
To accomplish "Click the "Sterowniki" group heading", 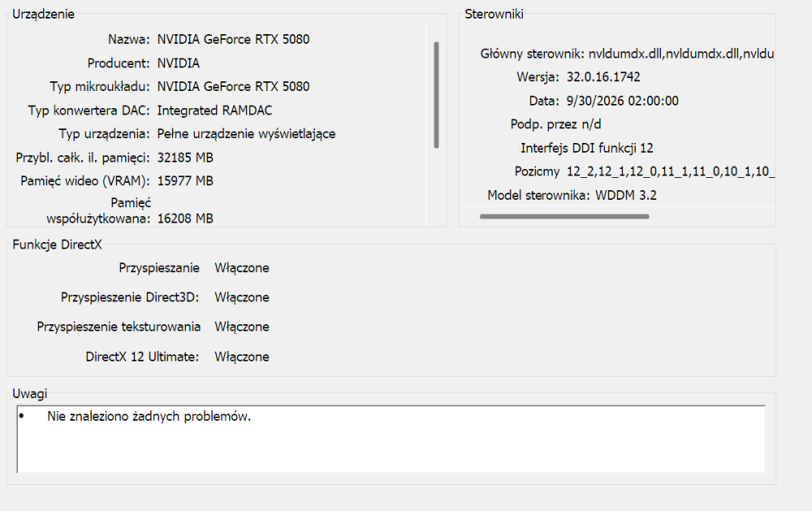I will coord(494,14).
